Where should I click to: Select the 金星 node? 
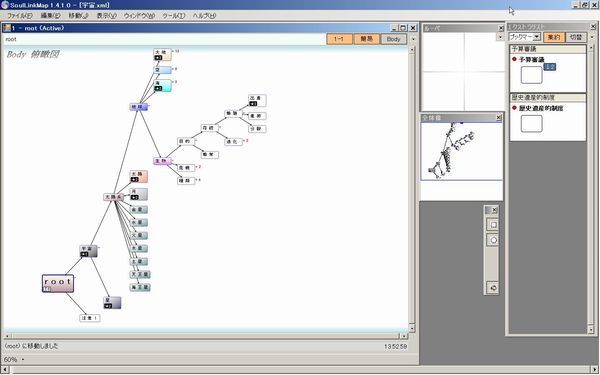(x=139, y=210)
